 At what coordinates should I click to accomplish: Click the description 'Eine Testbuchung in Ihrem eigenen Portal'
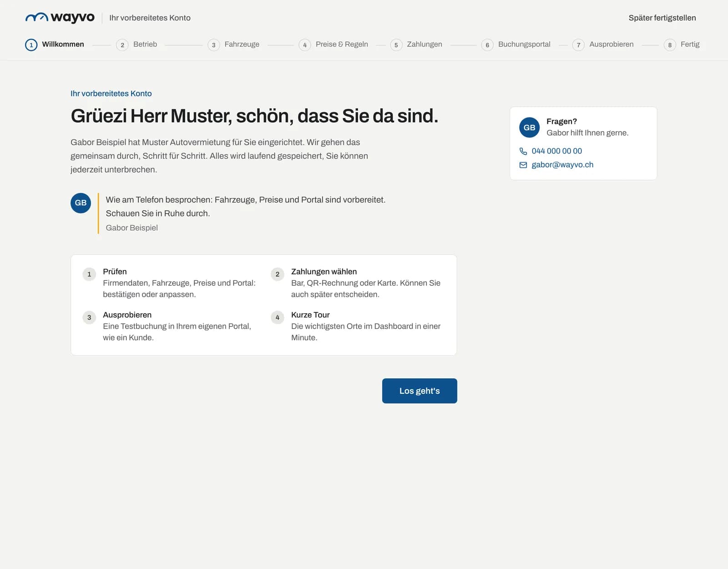[x=177, y=332]
